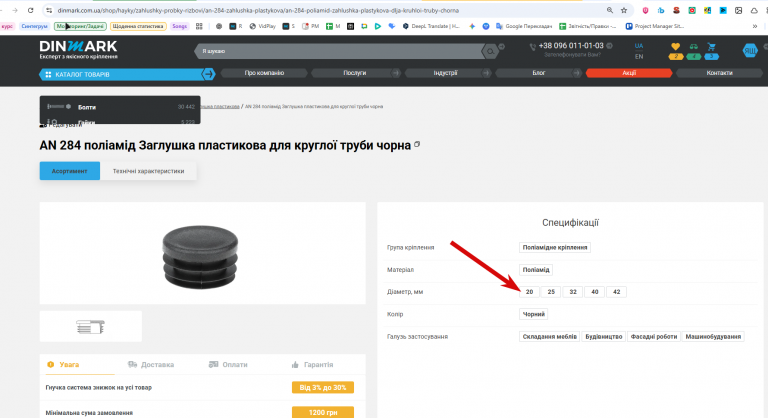Open the comparison scales icon

[x=694, y=47]
